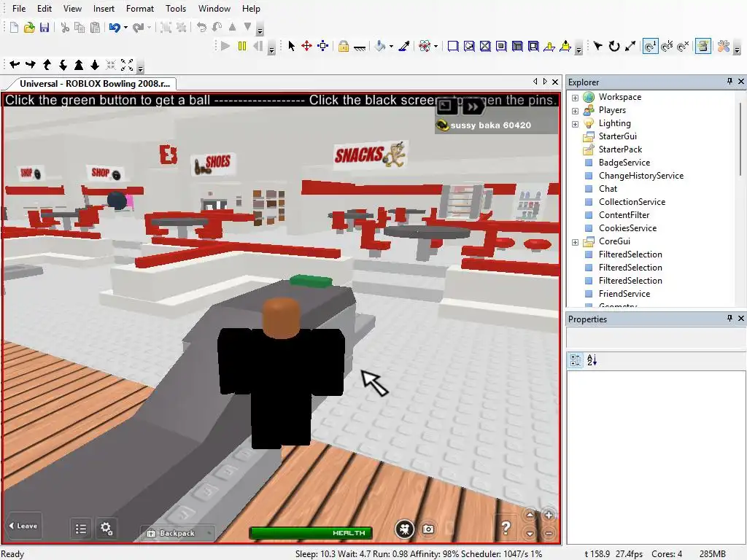Pin the Explorer panel
Viewport: 747px width, 560px height.
(729, 82)
